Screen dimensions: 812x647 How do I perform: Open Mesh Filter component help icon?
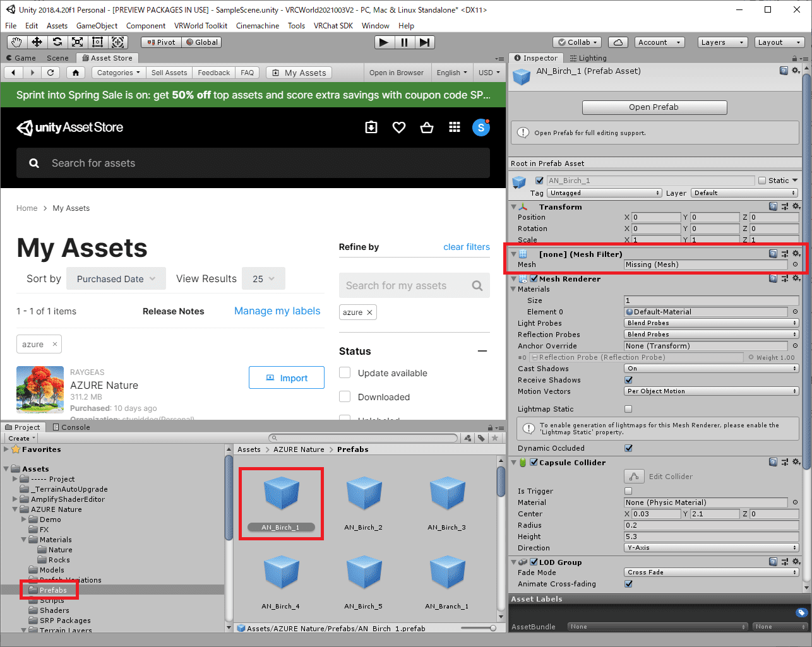(773, 254)
